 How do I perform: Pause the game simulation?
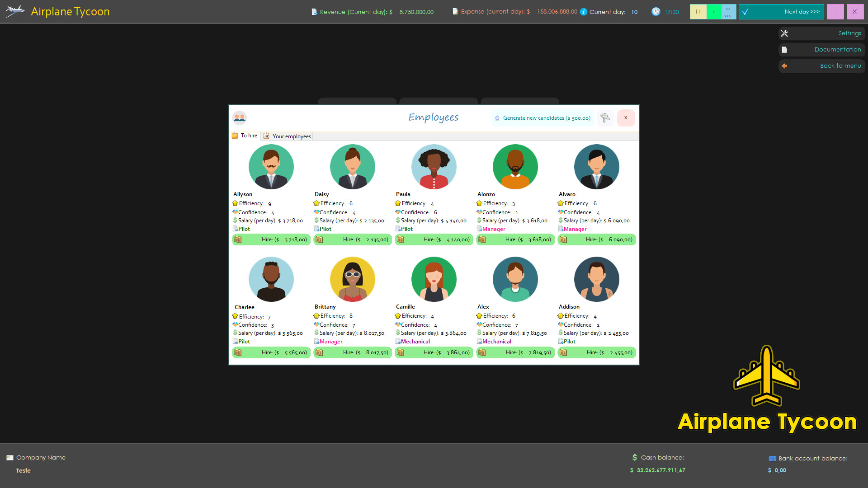(x=698, y=12)
